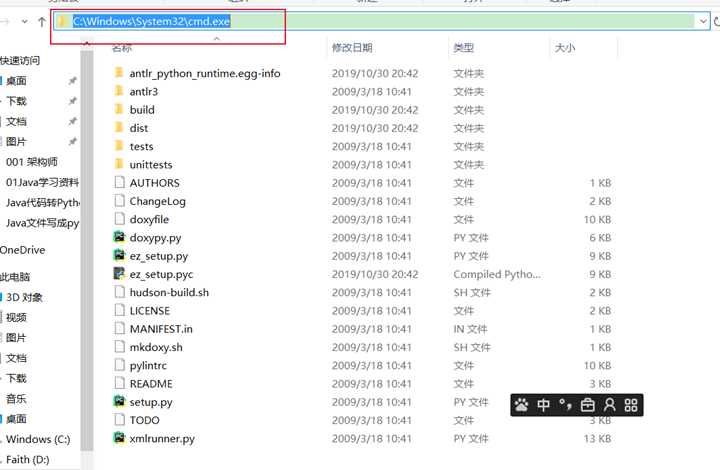Open the IME four-squares menu icon

[631, 405]
